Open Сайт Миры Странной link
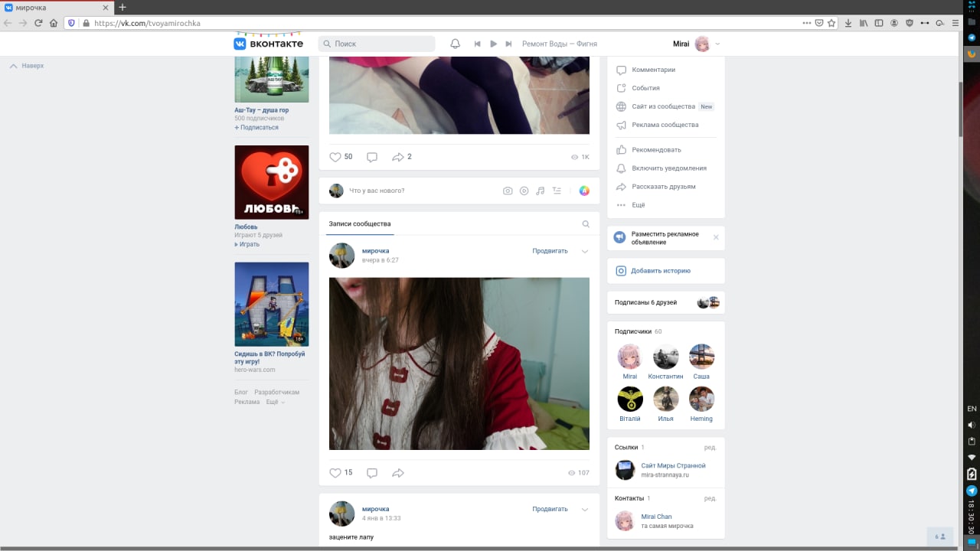Screen dimensions: 980x551 click(x=673, y=465)
